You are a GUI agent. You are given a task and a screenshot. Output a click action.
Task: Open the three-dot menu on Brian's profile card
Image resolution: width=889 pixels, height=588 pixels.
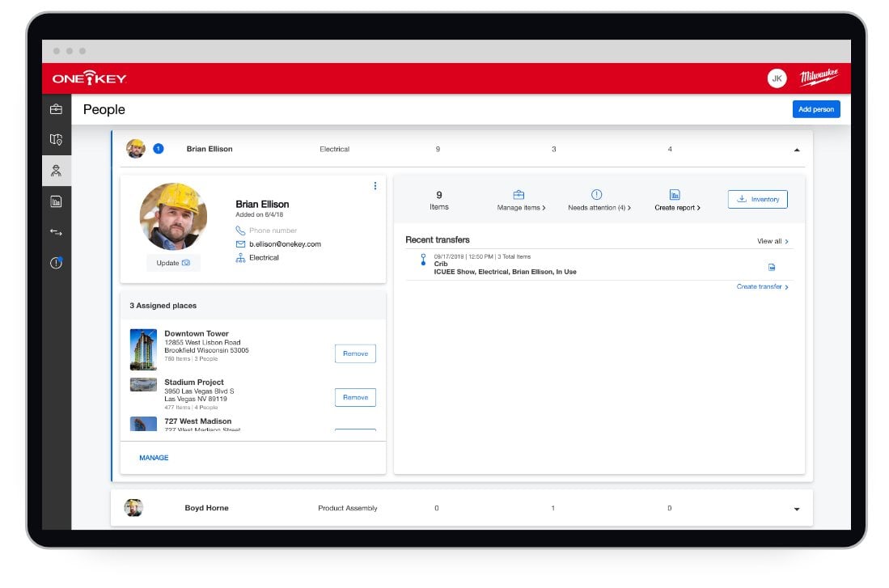tap(375, 186)
